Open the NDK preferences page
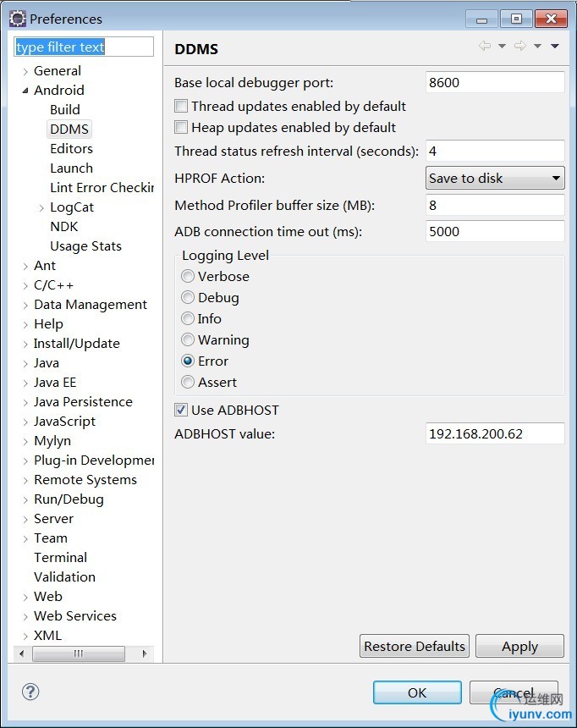Screen dimensions: 577x728 [64, 227]
